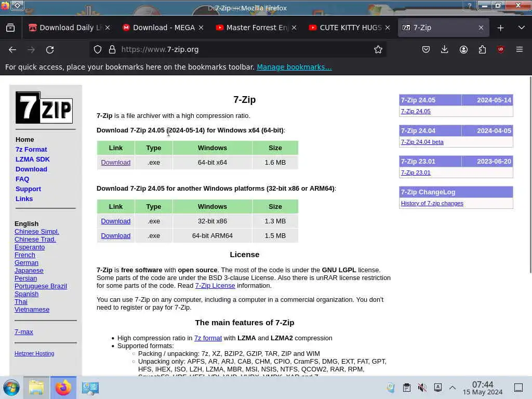
Task: Open the 7-Zip 24.04 beta link
Action: [x=422, y=142]
